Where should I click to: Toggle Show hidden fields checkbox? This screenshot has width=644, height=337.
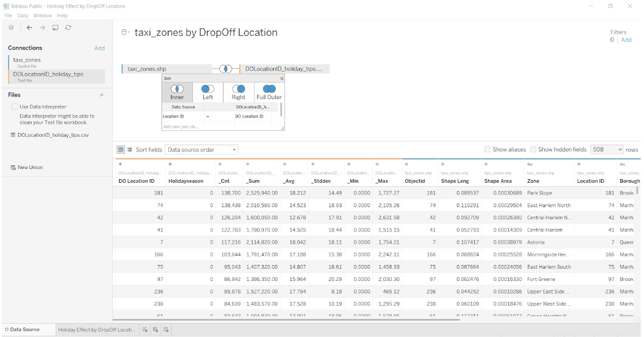(533, 149)
